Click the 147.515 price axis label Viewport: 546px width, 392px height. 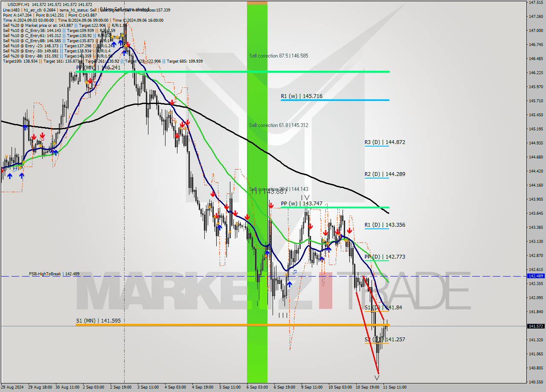click(536, 3)
